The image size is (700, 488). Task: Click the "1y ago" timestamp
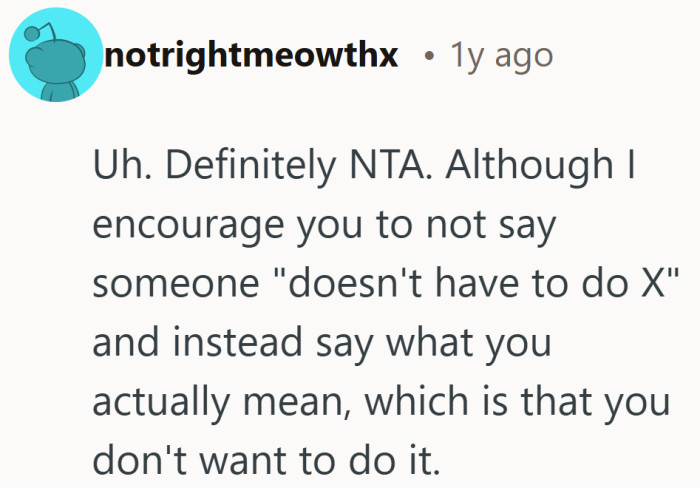pyautogui.click(x=502, y=55)
